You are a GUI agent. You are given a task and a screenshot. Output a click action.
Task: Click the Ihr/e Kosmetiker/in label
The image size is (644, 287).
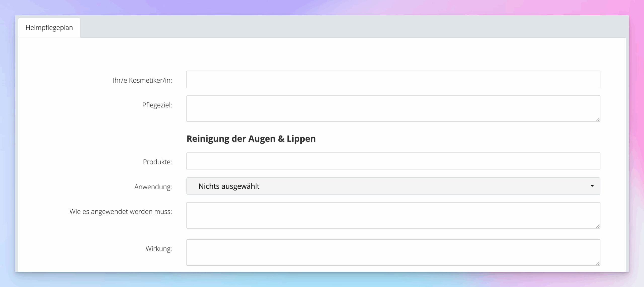pyautogui.click(x=142, y=80)
